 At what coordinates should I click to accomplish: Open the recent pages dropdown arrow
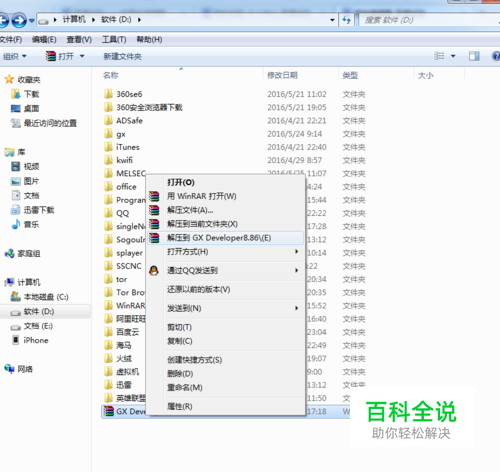coord(32,21)
